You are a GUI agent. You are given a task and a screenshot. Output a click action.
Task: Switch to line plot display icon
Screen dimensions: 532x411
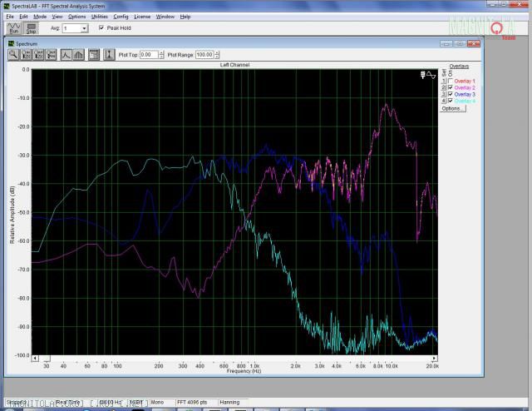[66, 55]
